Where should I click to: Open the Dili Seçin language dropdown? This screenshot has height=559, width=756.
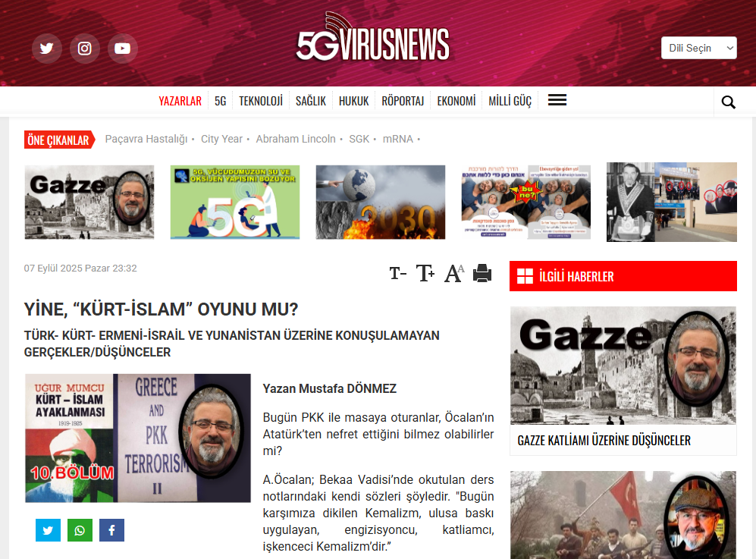[x=698, y=48]
